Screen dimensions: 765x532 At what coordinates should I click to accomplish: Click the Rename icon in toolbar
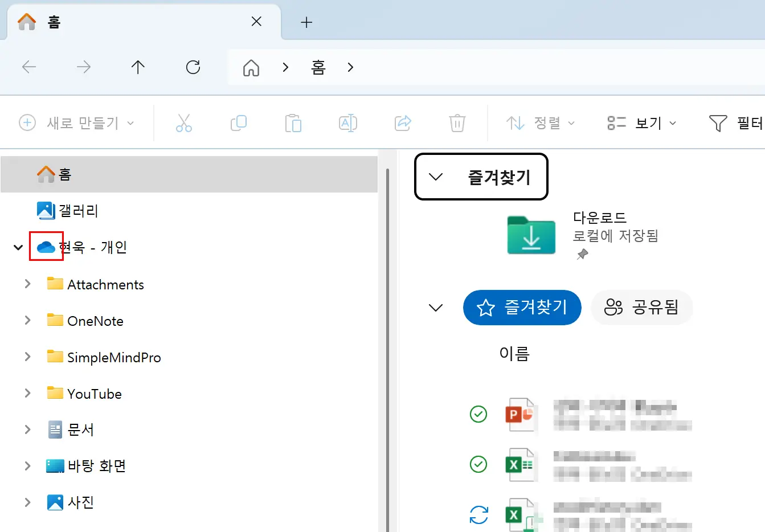348,122
